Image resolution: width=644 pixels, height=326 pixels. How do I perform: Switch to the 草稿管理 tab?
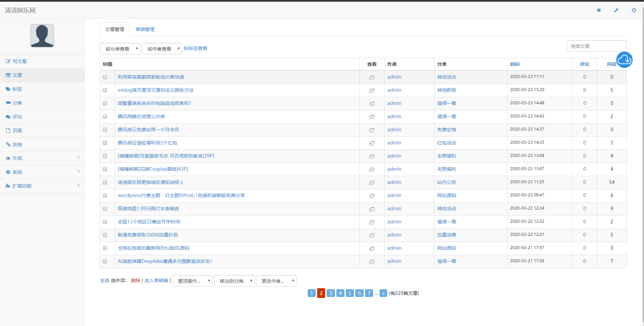[x=145, y=29]
